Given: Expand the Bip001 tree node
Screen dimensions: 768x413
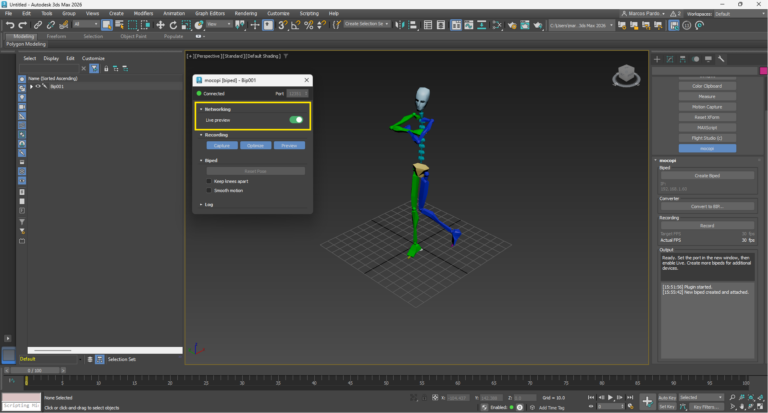Looking at the screenshot, I should pos(31,87).
